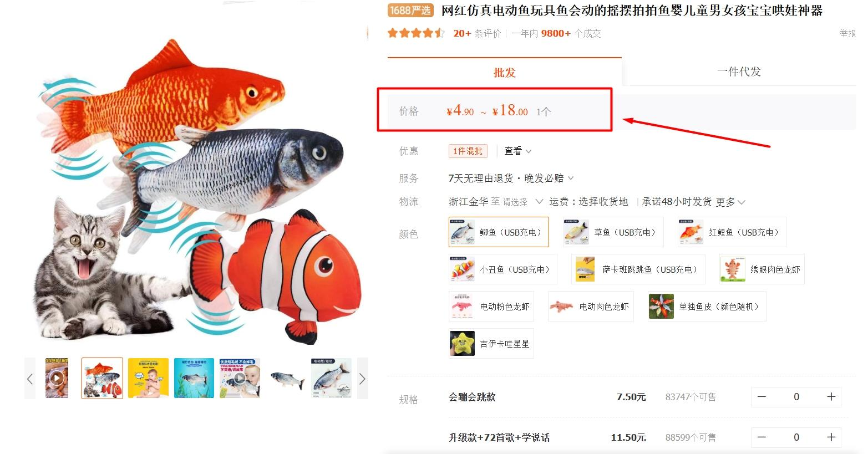Click the 举报 report link

click(x=847, y=33)
